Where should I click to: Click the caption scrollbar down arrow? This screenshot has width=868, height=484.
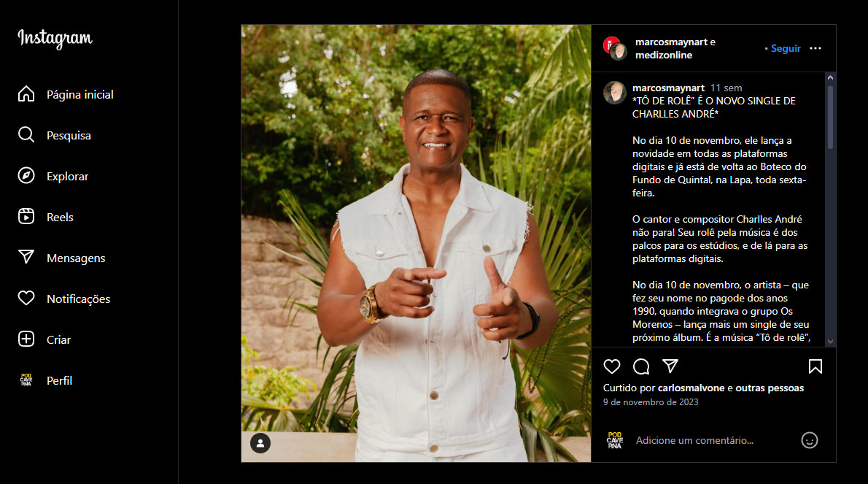click(x=830, y=342)
